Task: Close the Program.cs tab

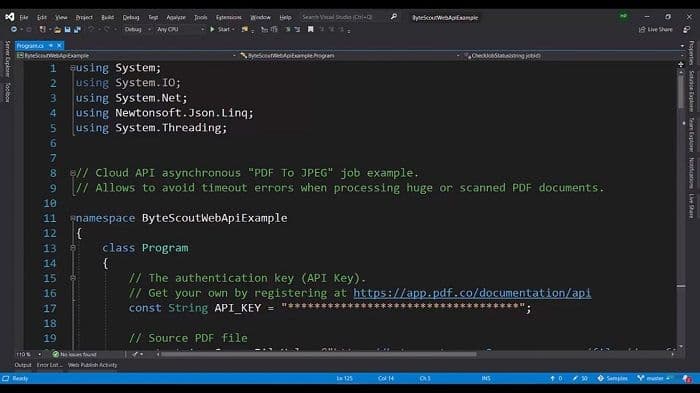Action: (59, 46)
